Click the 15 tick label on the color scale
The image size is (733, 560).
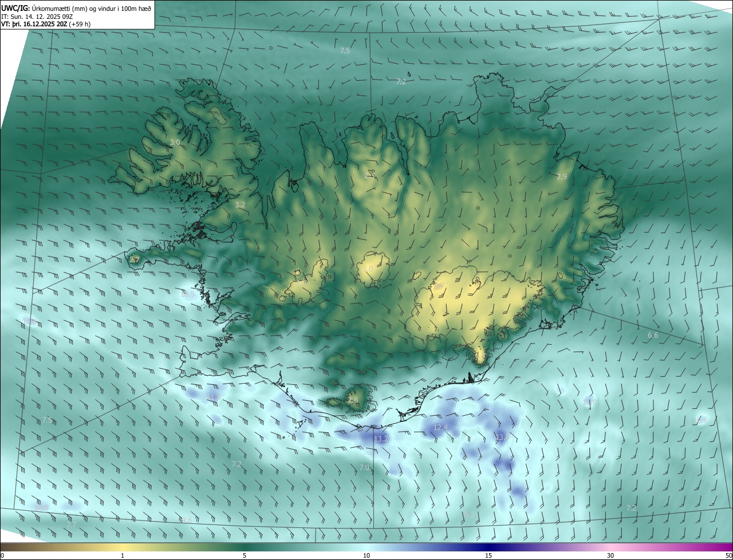pyautogui.click(x=488, y=555)
